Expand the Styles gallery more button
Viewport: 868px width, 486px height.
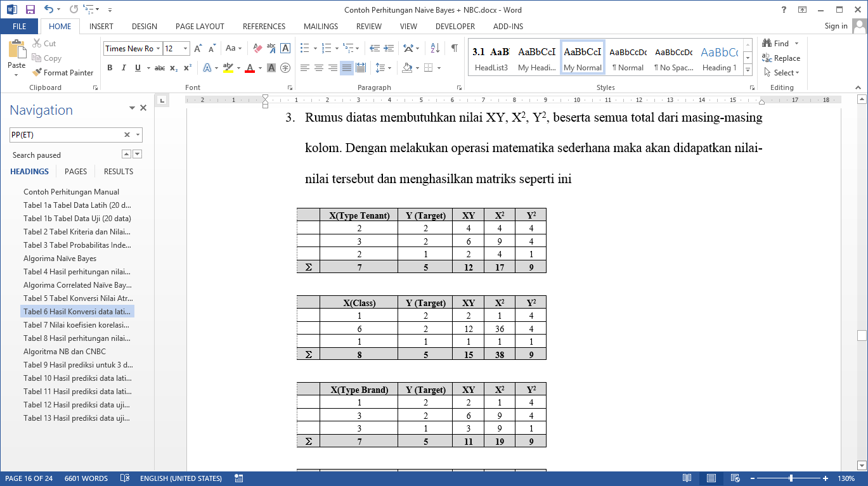748,70
